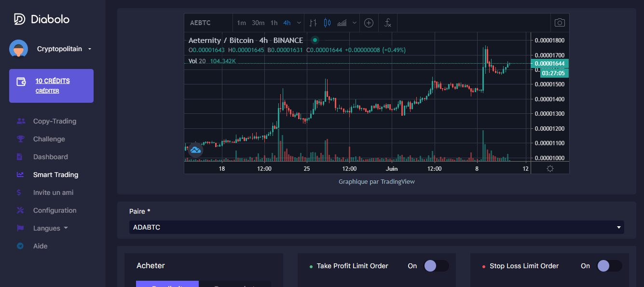Image resolution: width=644 pixels, height=287 pixels.
Task: Click the Smart Trading chart icon
Action: [20, 175]
